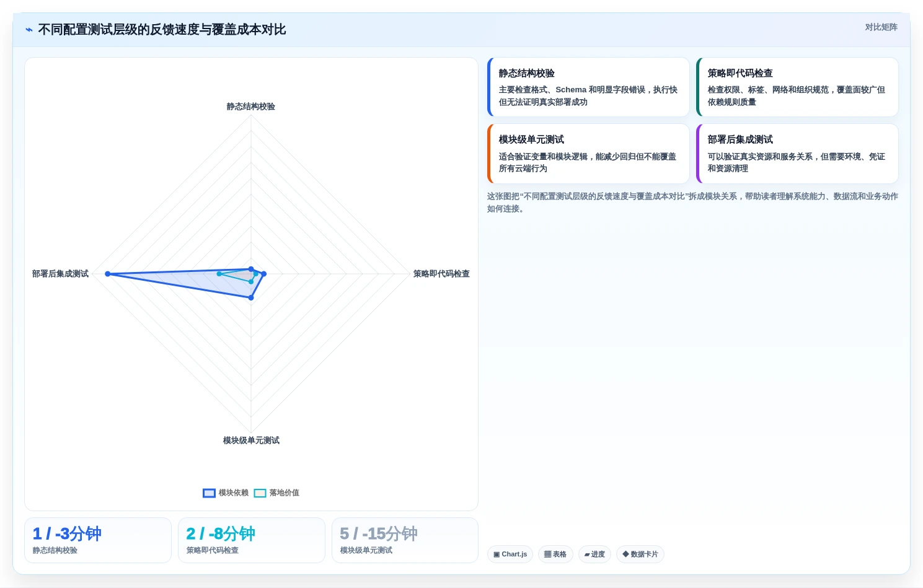
Task: Click the 模块依赖 legend label
Action: (x=233, y=493)
